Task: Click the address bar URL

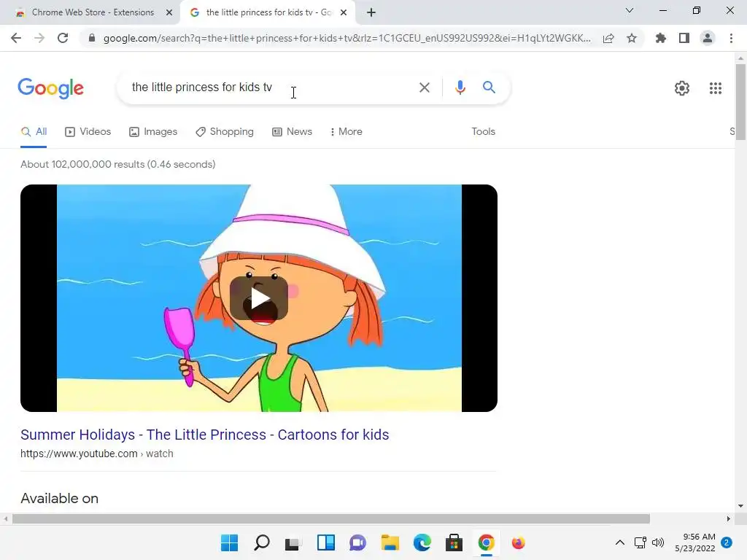Action: 347,38
